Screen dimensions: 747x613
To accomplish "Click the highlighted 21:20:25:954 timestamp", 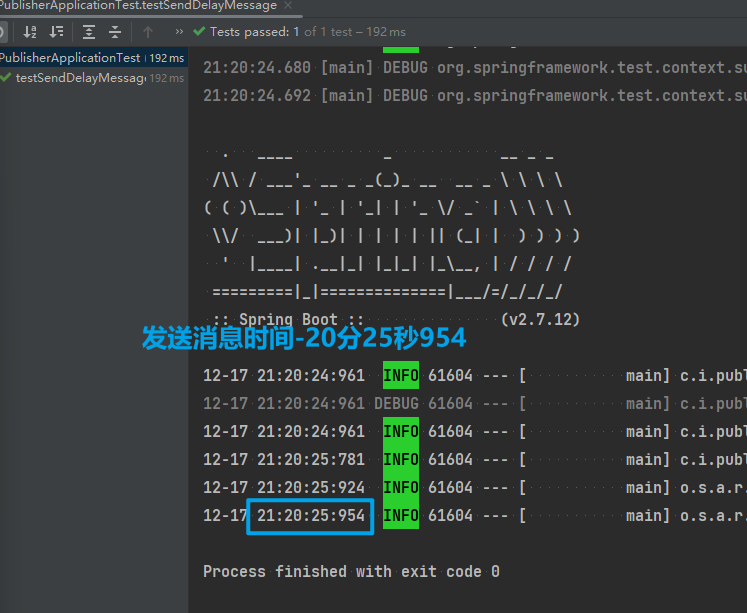I will pos(310,516).
